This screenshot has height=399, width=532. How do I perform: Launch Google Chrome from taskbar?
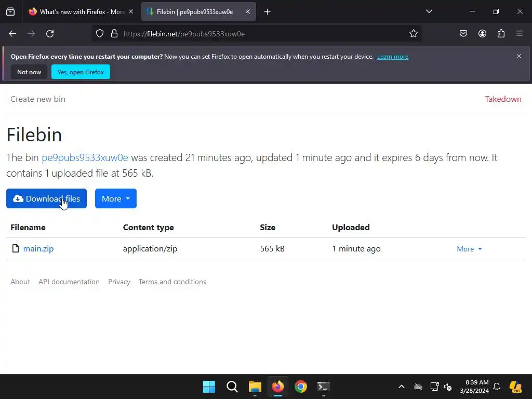[301, 387]
